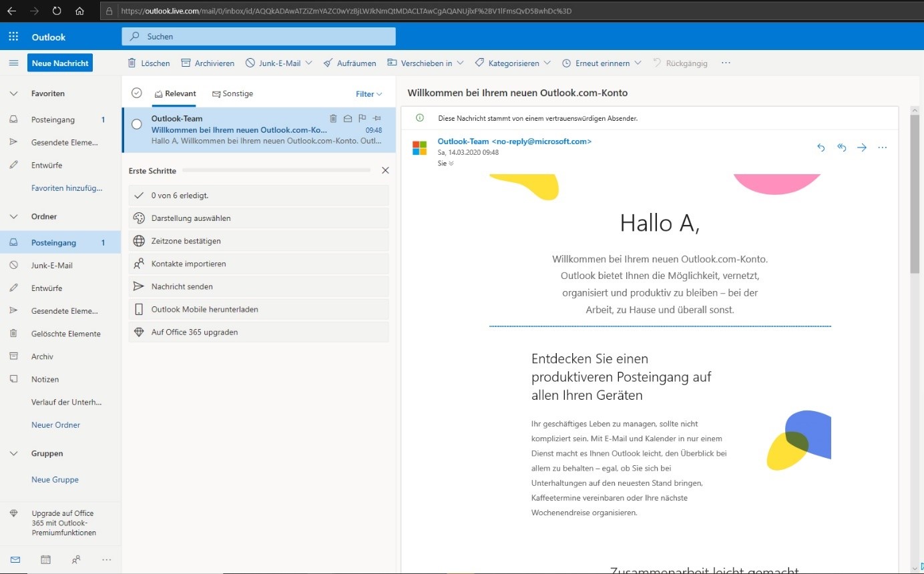Open more message actions ellipsis

883,148
